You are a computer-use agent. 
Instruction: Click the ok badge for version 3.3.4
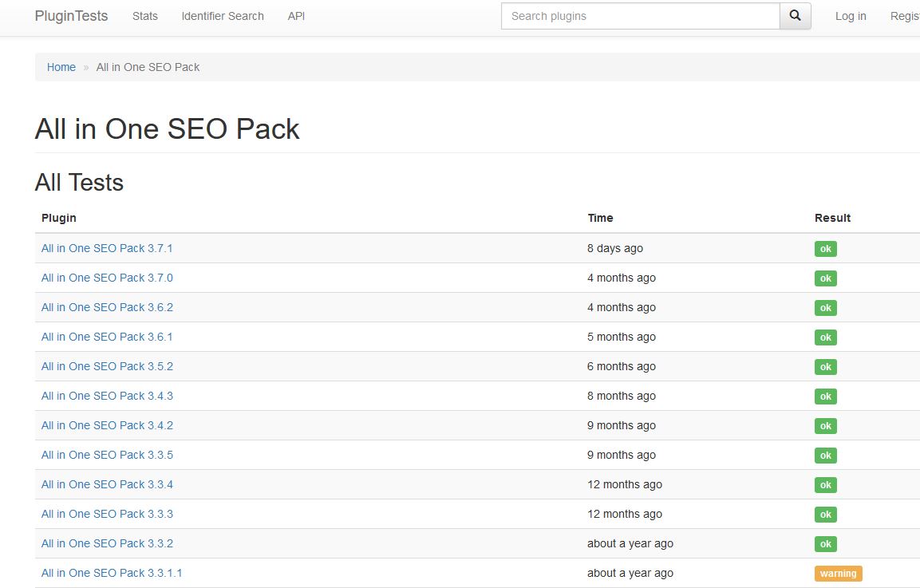click(x=826, y=485)
